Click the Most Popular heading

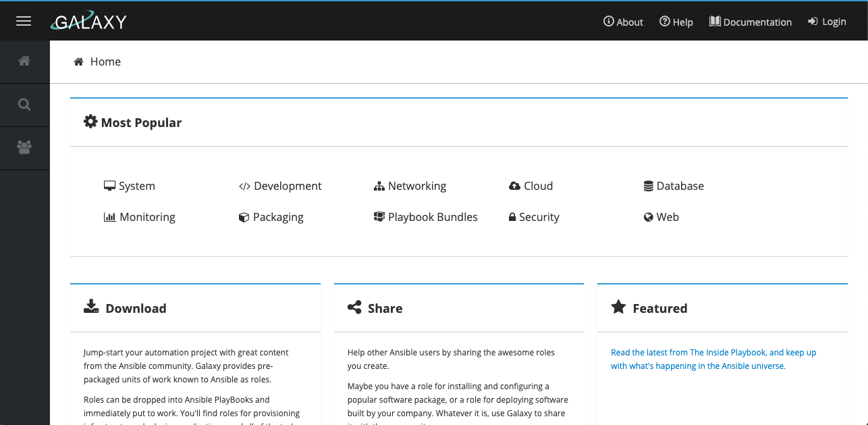pos(141,122)
